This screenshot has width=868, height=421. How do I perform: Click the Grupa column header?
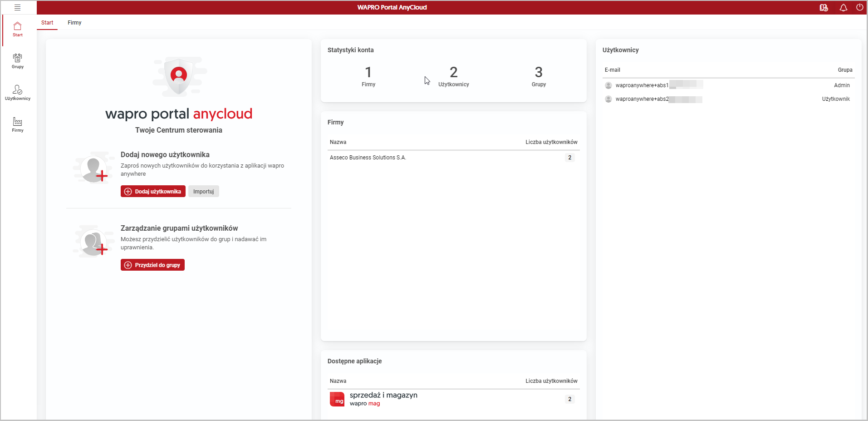(x=845, y=70)
